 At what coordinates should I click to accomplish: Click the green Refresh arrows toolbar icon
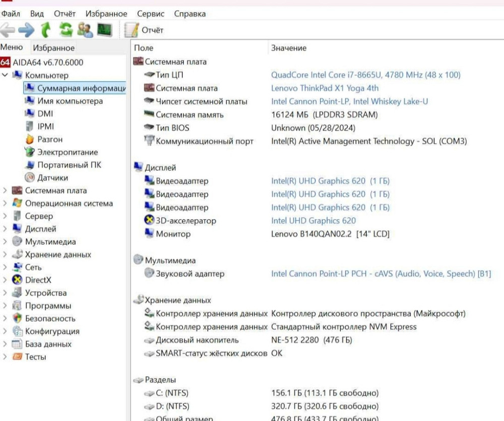coord(66,30)
